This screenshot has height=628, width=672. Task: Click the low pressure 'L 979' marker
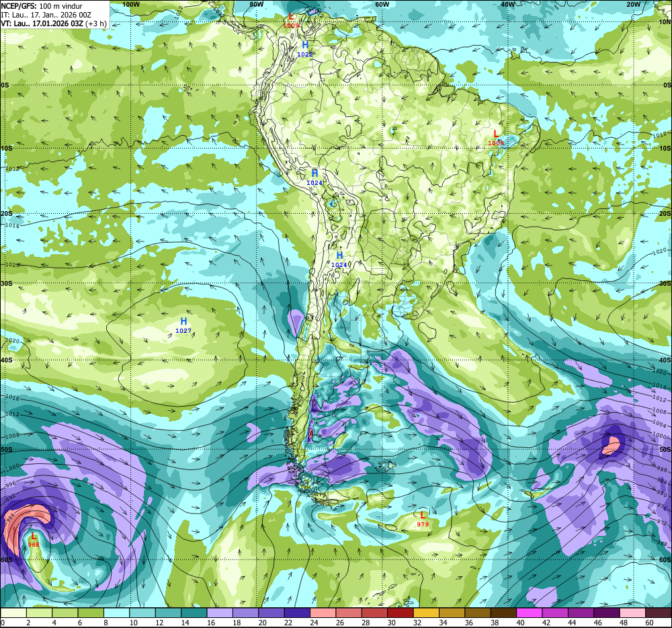(x=423, y=518)
